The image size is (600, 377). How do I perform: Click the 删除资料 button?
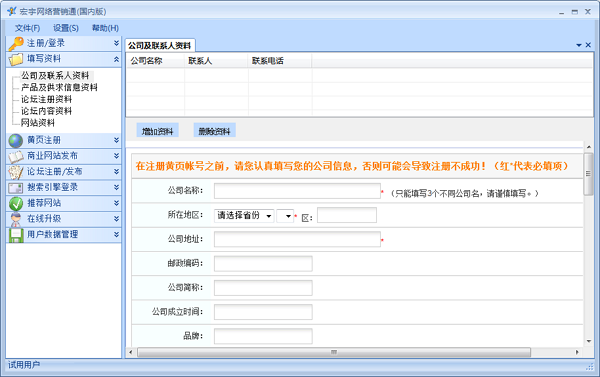tap(214, 131)
